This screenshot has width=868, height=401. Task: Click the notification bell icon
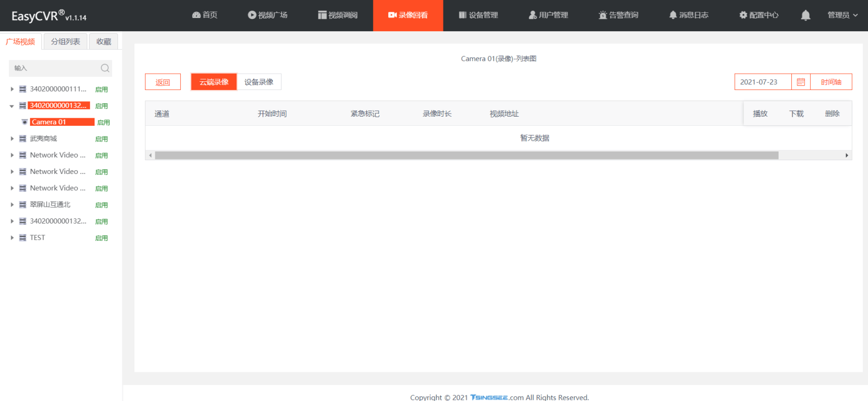805,15
